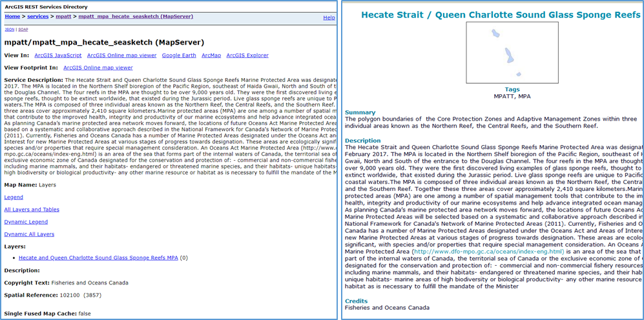Click the 'Service Description:' label
The image size is (644, 320).
click(x=34, y=80)
